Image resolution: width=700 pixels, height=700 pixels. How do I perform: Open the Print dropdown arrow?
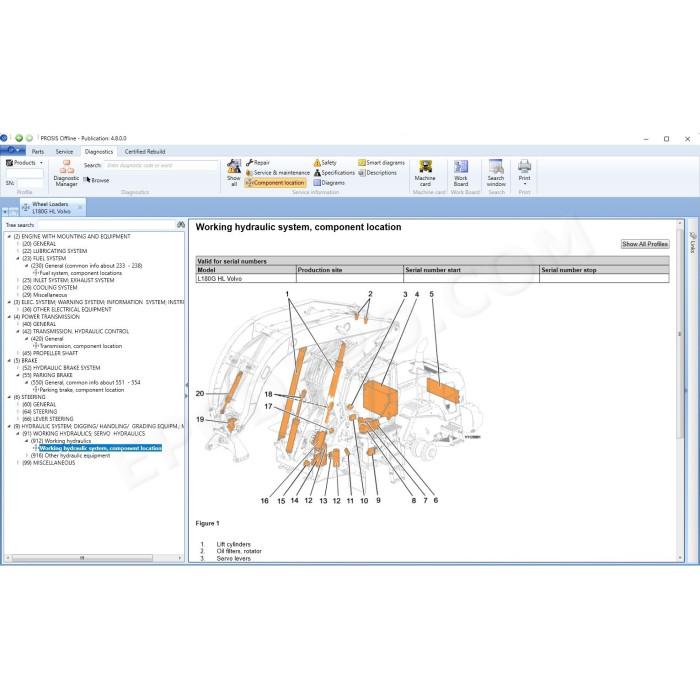coord(525,184)
